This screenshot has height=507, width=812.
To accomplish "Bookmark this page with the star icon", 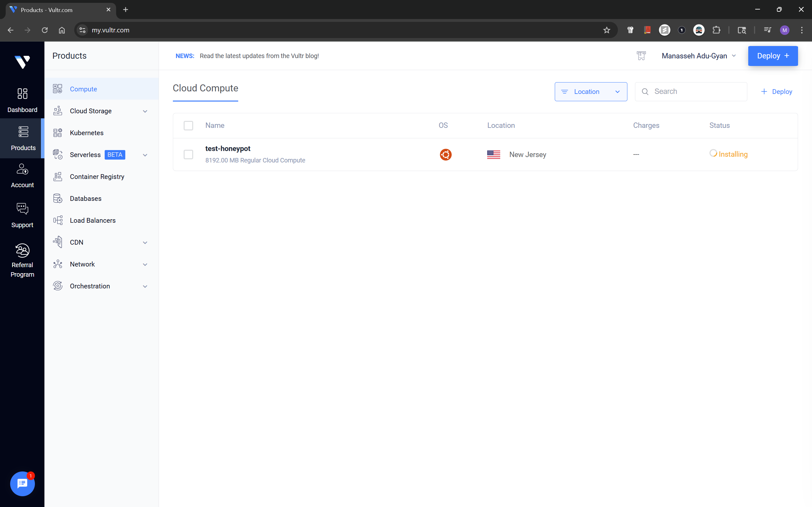I will point(606,30).
